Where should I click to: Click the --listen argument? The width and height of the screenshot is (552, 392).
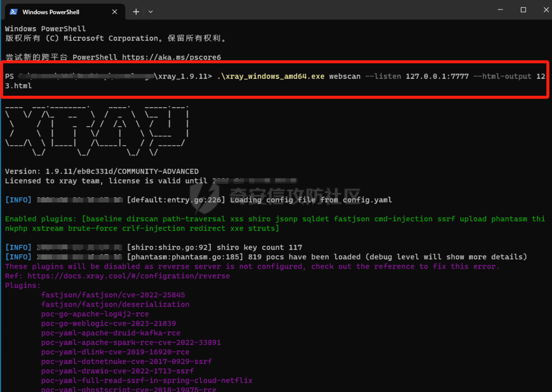pos(383,77)
